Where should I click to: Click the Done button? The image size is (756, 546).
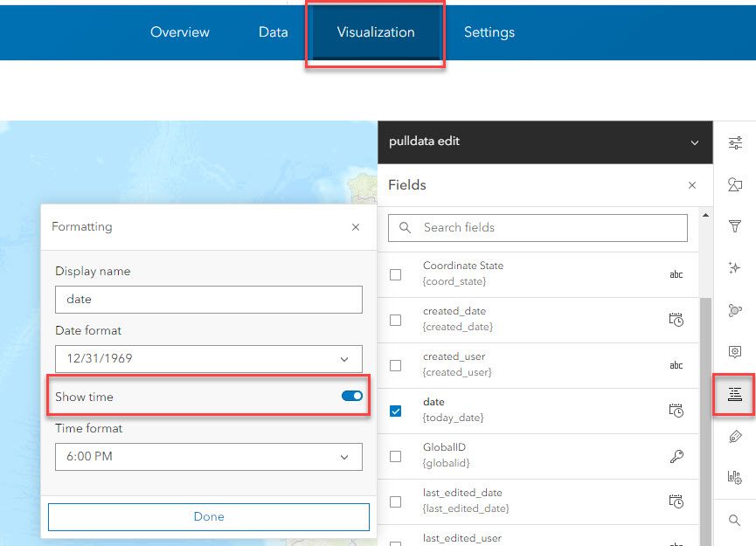click(x=208, y=516)
